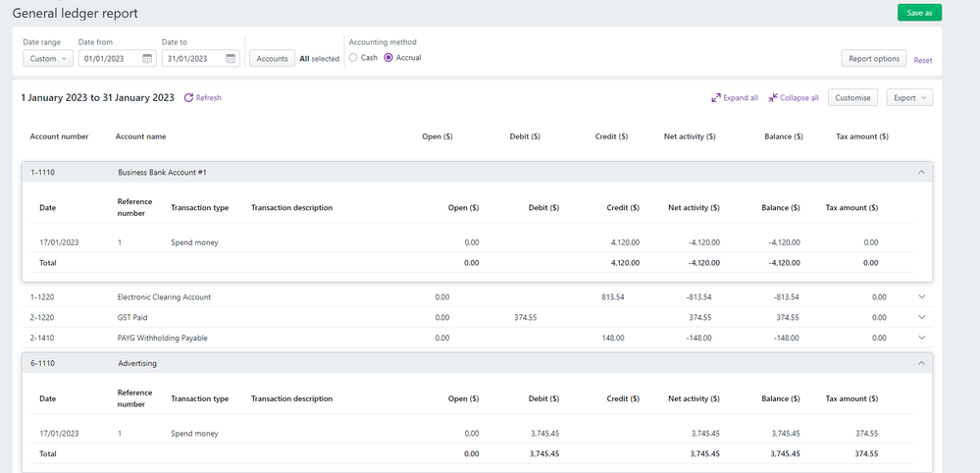Image resolution: width=980 pixels, height=473 pixels.
Task: Click the Save as button
Action: click(919, 13)
